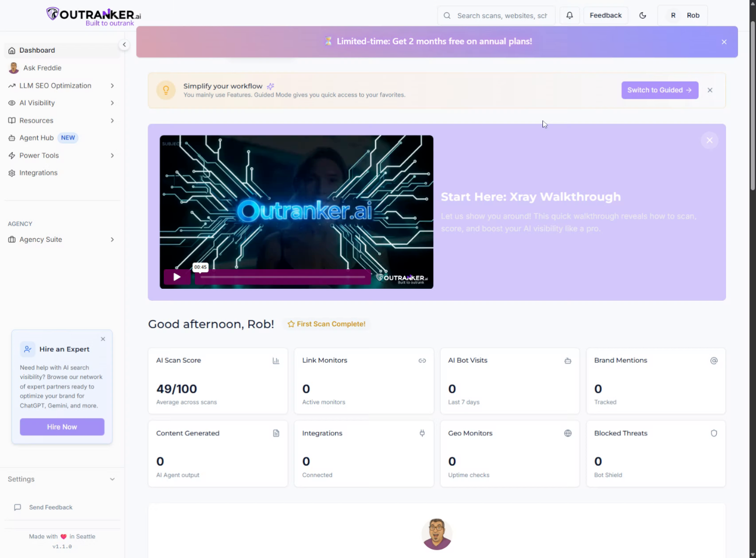This screenshot has height=558, width=756.
Task: Click the Blocked Threats shield icon
Action: (x=714, y=433)
